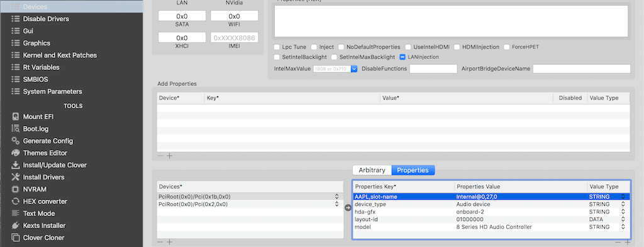The width and height of the screenshot is (644, 247).
Task: Enable UseIntelHDMI checkbox
Action: tap(408, 47)
